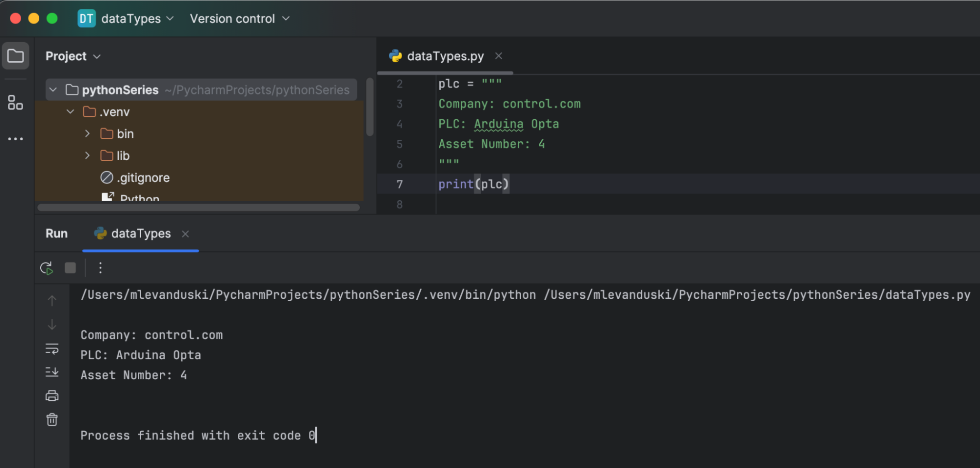This screenshot has height=468, width=980.
Task: Click 'PLC: Arduina Opta' console output
Action: [141, 355]
